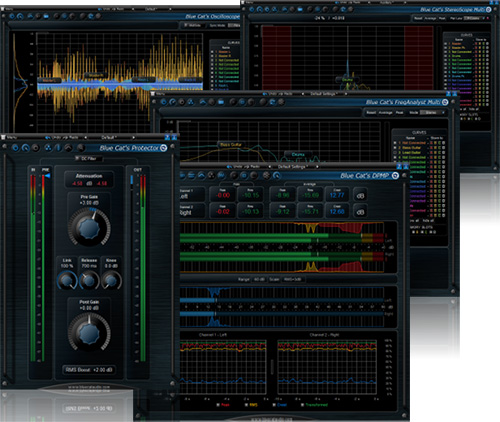Click the magnifier icon in Protector toolbar
500x422 pixels.
click(x=80, y=148)
